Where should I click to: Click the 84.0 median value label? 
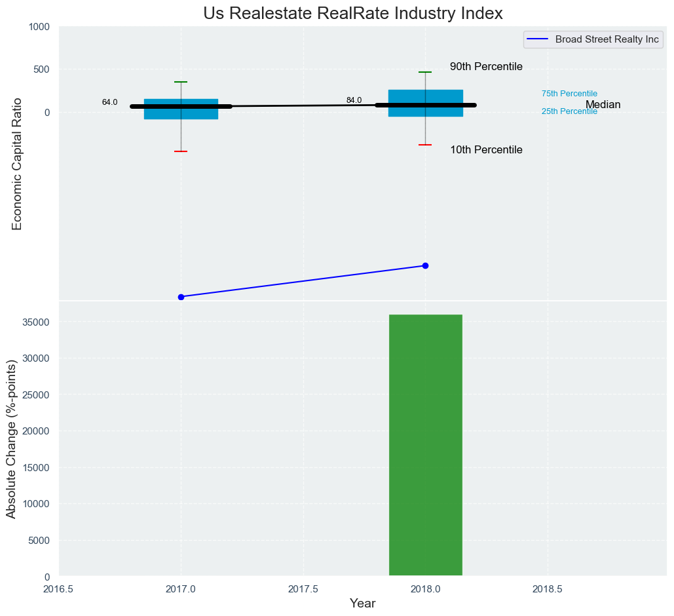click(354, 100)
